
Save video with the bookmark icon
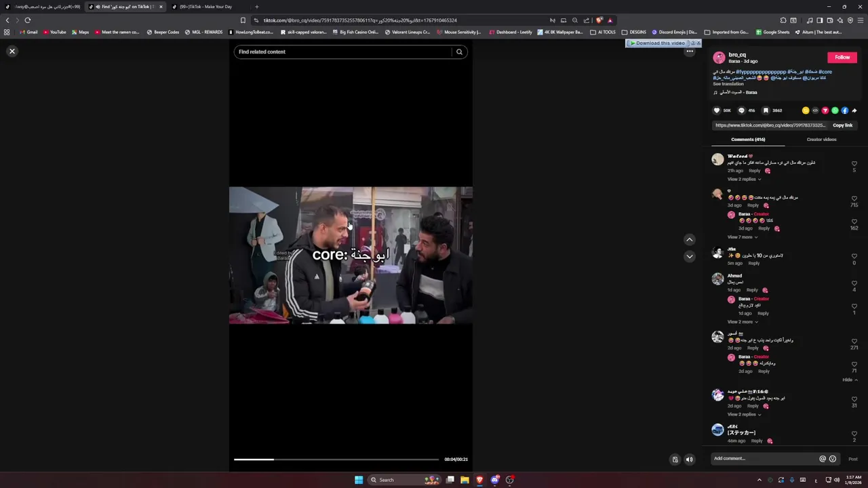click(766, 110)
